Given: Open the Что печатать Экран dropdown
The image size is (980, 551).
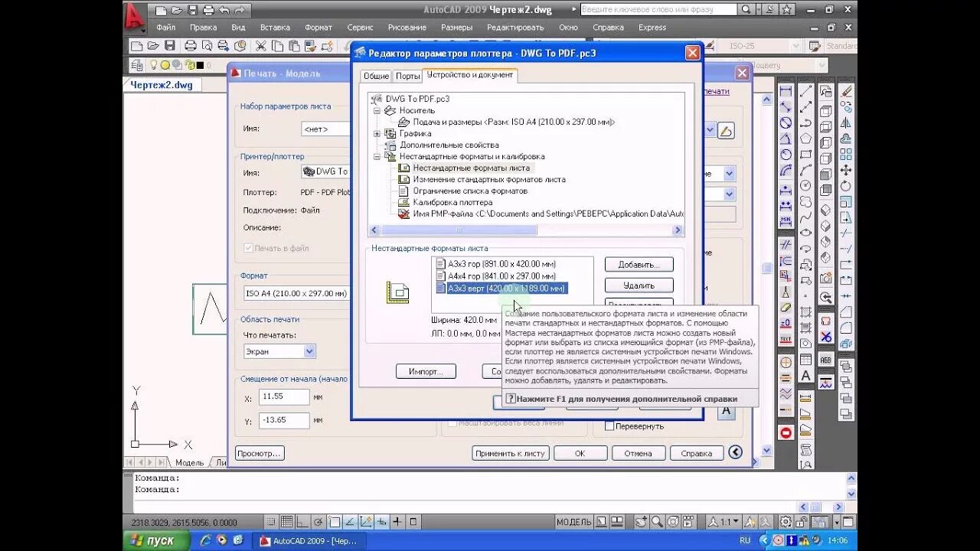Looking at the screenshot, I should click(309, 351).
